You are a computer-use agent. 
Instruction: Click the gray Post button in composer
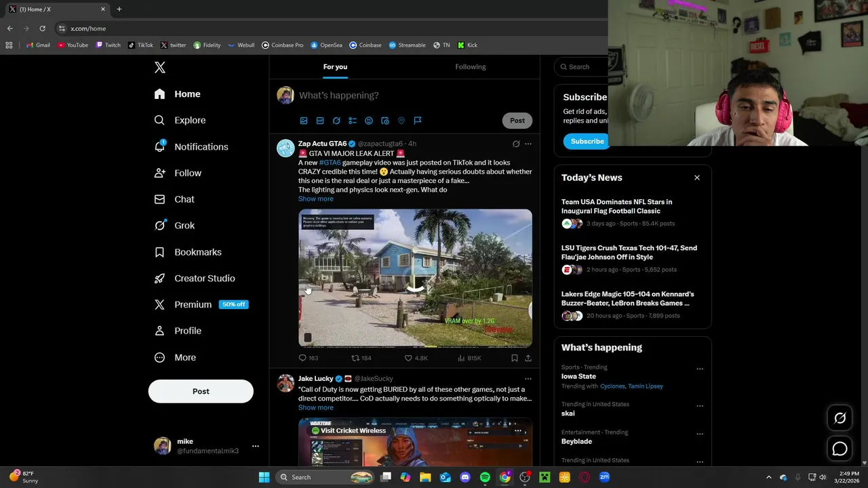click(517, 121)
